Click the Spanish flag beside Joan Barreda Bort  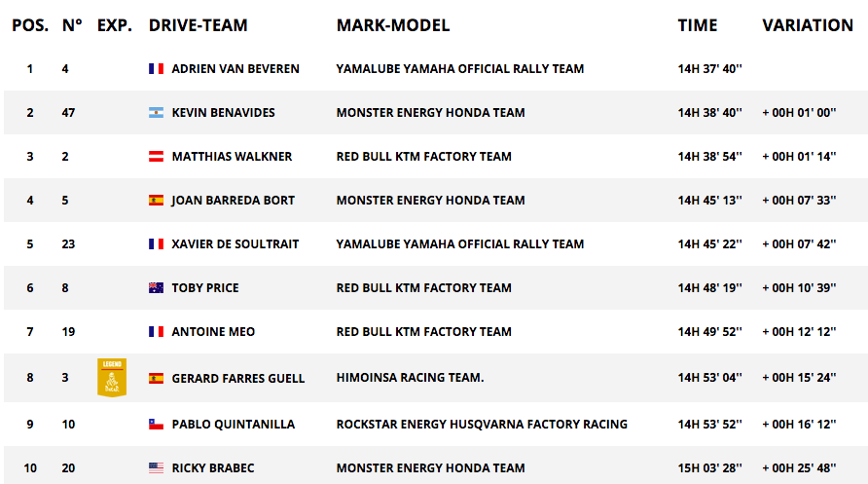coord(156,200)
